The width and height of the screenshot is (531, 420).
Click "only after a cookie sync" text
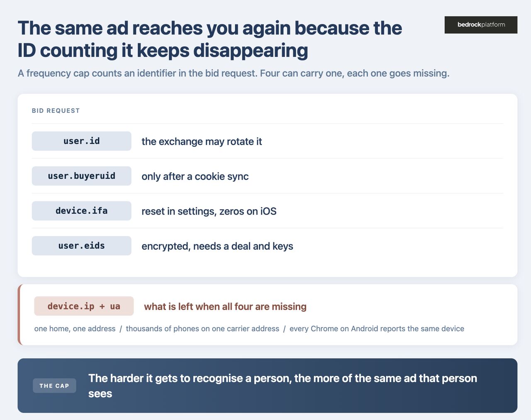195,176
